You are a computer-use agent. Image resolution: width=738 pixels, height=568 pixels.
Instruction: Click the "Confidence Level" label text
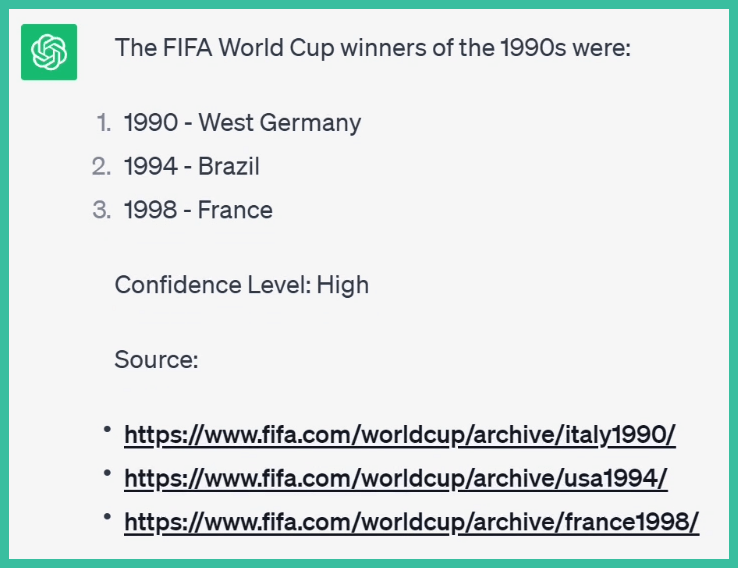point(212,285)
